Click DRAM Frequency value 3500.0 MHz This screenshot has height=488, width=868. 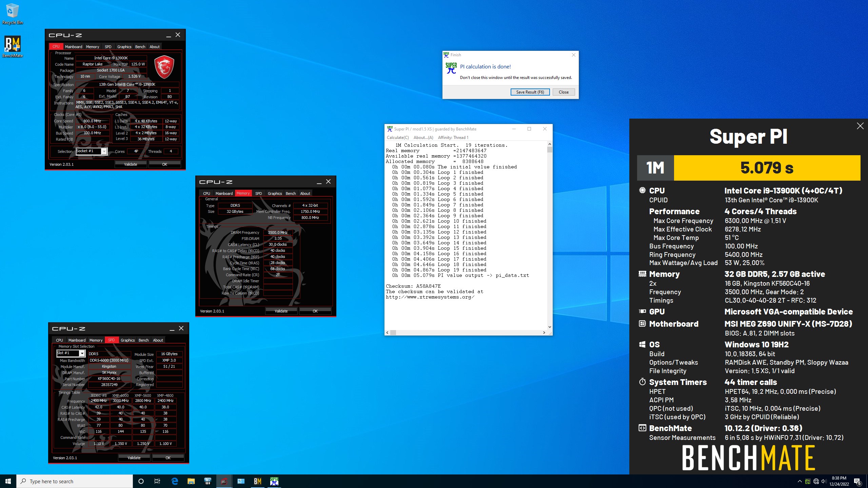(x=278, y=232)
